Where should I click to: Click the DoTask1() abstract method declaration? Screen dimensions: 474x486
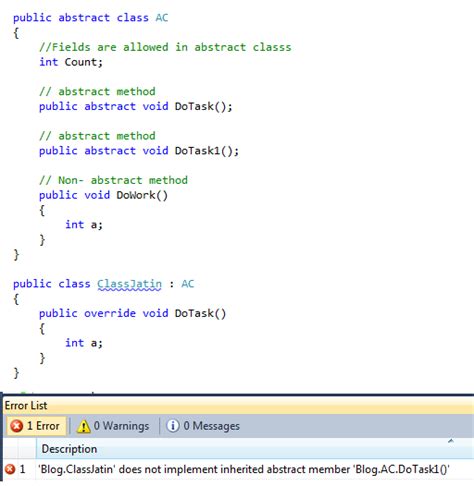[139, 151]
